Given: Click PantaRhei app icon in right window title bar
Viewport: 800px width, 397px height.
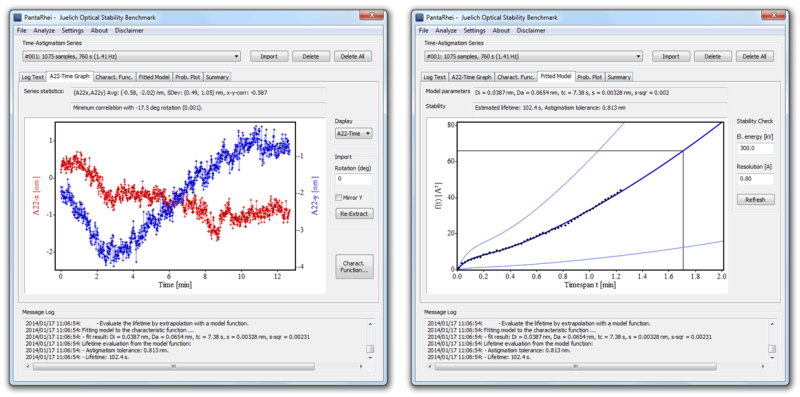Looking at the screenshot, I should pos(419,17).
